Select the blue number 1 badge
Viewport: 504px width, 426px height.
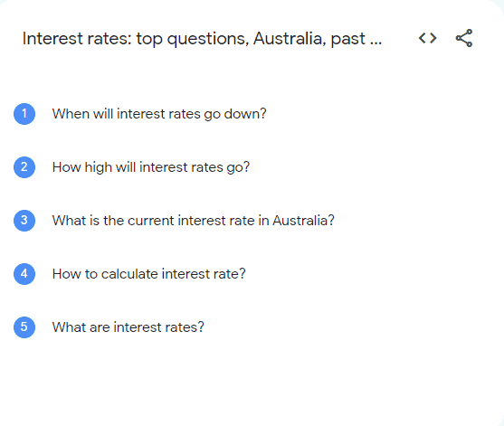click(24, 114)
